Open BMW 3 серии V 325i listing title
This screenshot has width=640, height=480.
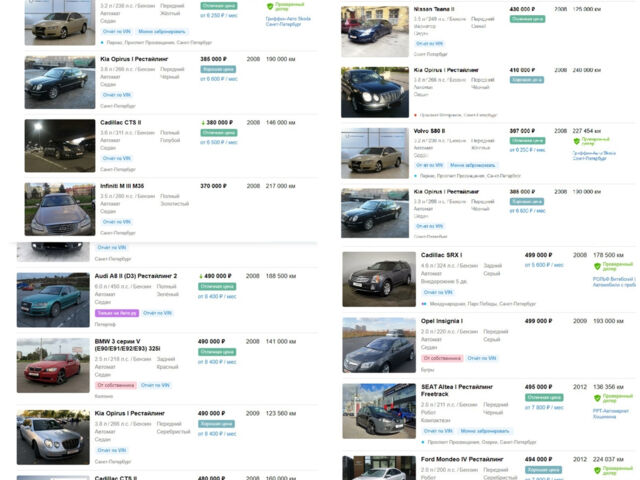(x=127, y=345)
